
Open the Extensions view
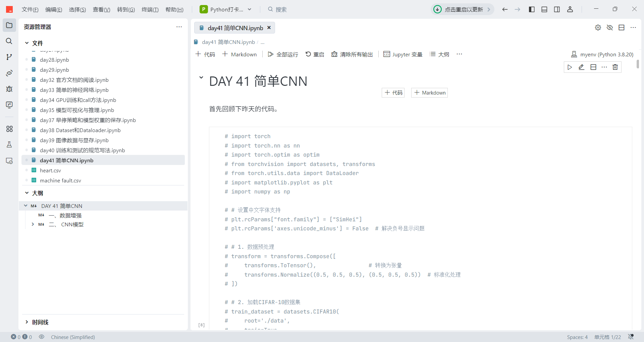pos(9,129)
